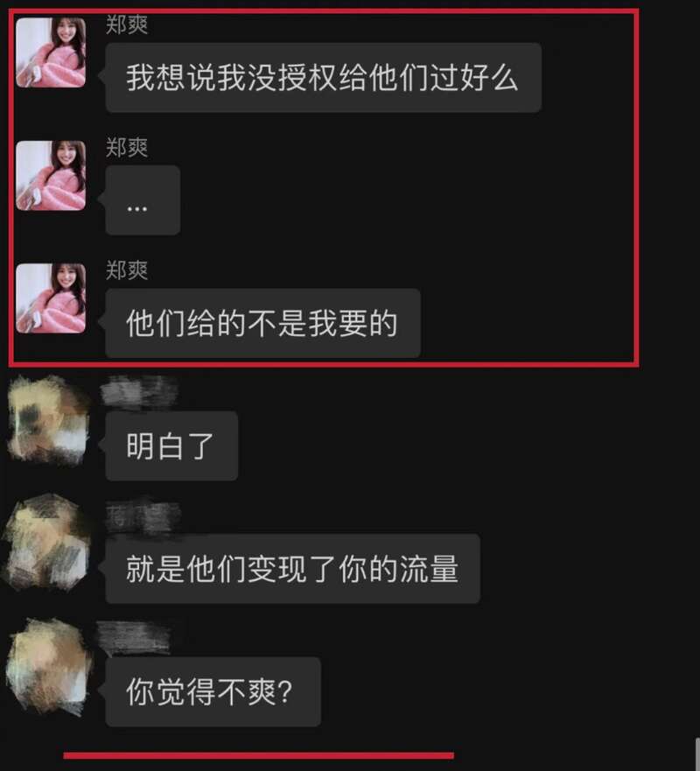Tap the 明白了 message bubble
This screenshot has width=700, height=771.
[171, 446]
